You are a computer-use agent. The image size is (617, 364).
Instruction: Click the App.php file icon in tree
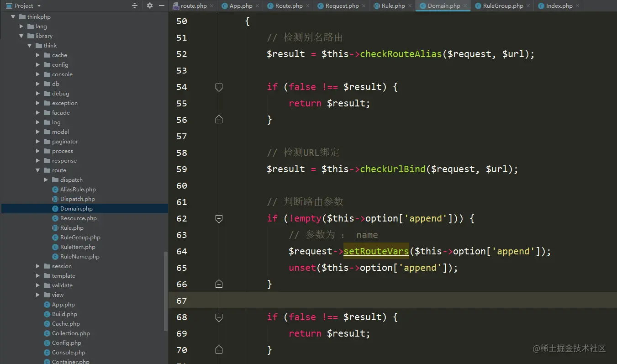(x=47, y=305)
